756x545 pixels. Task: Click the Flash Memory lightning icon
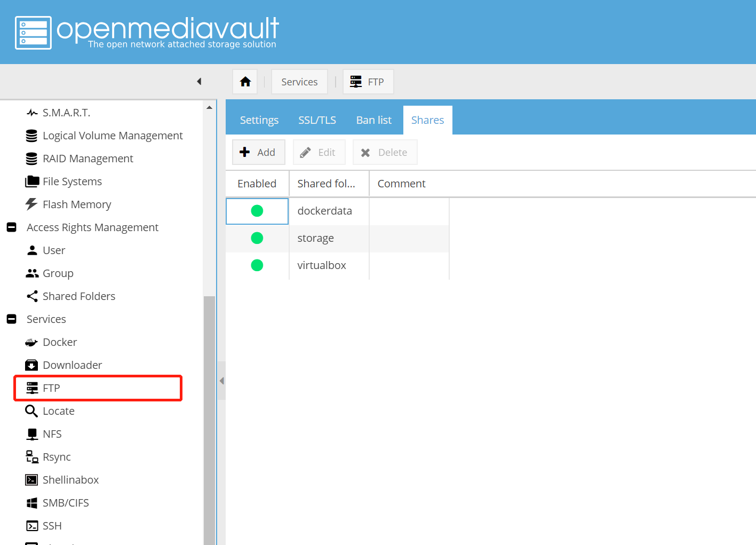[x=32, y=204]
